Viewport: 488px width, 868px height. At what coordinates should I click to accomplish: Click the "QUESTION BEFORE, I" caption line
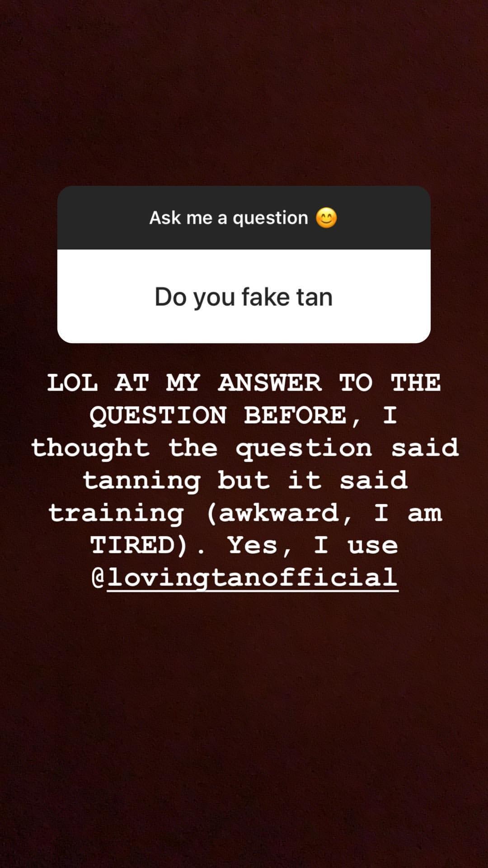click(x=244, y=415)
